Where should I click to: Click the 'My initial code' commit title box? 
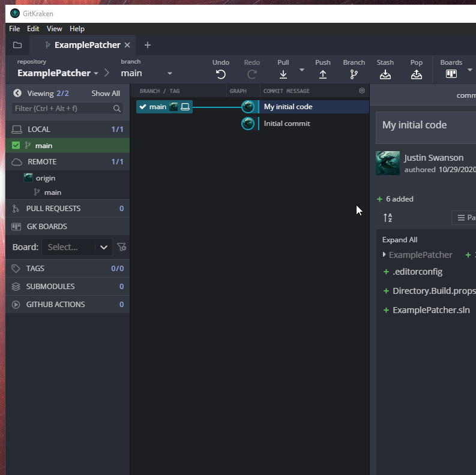click(x=426, y=127)
